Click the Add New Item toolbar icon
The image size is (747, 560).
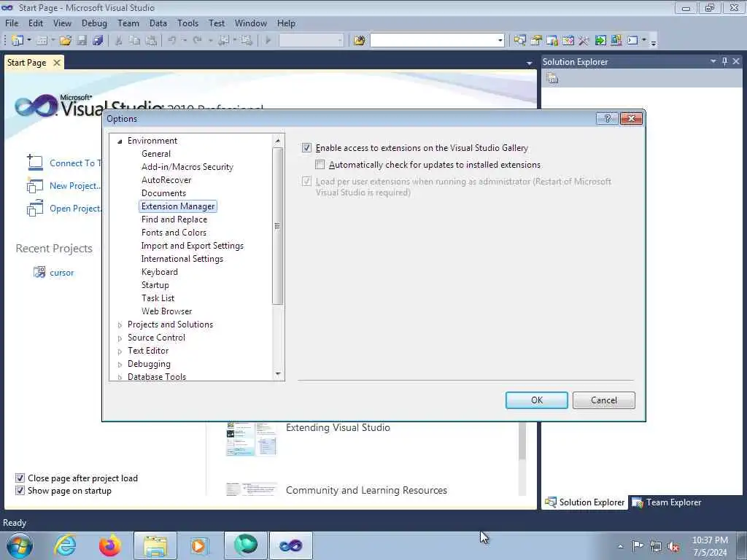click(42, 41)
